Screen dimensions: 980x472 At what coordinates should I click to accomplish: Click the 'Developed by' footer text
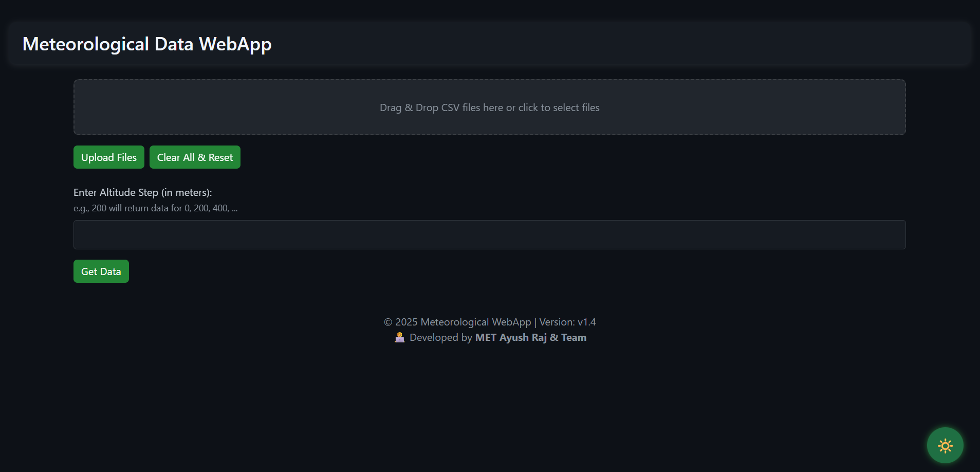pos(441,338)
